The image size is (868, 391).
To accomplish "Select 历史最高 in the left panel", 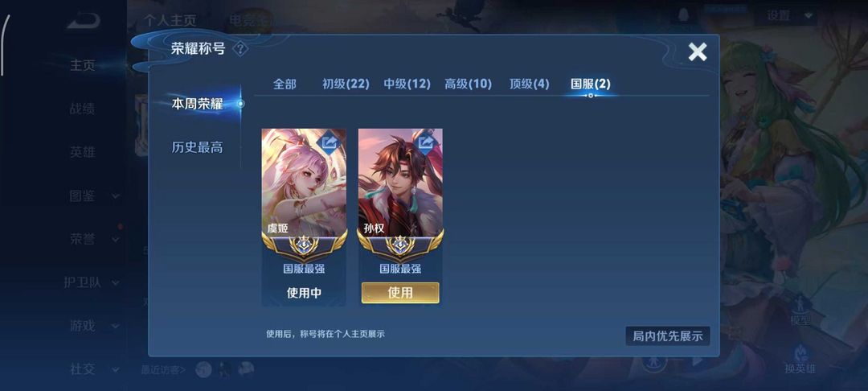I will pyautogui.click(x=197, y=147).
